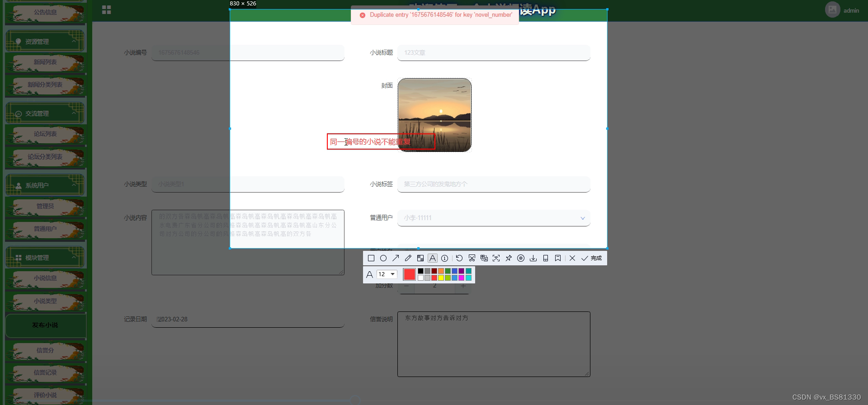Select the arrow annotation tool
Screen dimensions: 868x405
pyautogui.click(x=396, y=258)
